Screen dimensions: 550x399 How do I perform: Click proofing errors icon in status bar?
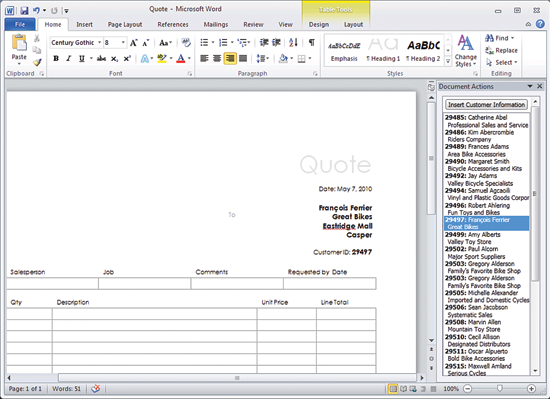pos(95,388)
